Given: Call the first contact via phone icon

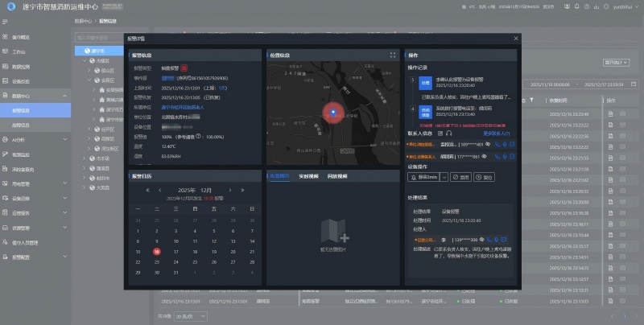Looking at the screenshot, I should point(497,144).
